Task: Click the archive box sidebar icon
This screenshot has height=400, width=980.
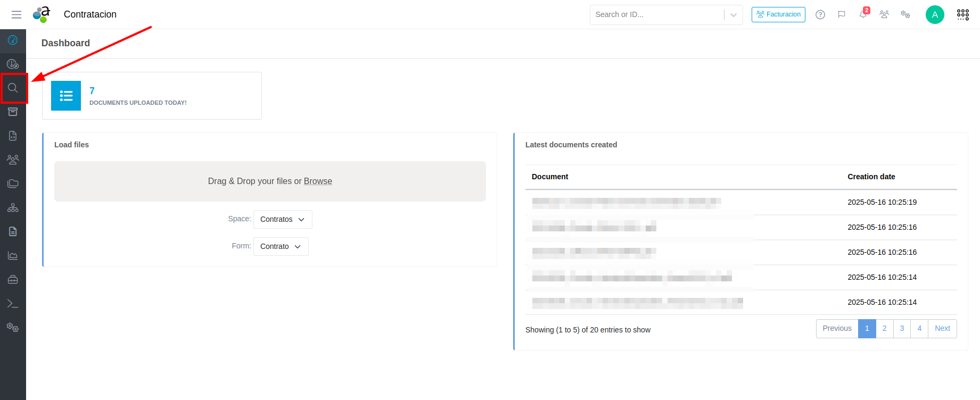Action: coord(13,112)
